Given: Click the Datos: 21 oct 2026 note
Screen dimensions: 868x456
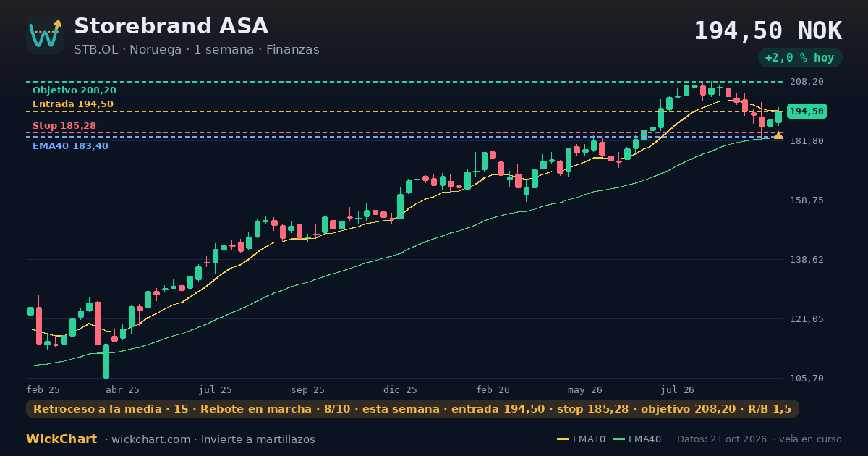Looking at the screenshot, I should [723, 439].
